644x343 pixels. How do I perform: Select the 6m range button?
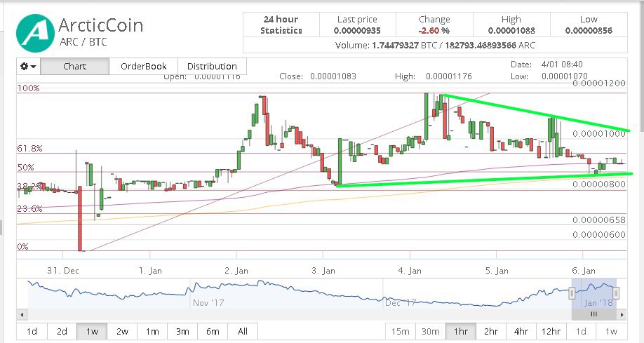point(213,332)
